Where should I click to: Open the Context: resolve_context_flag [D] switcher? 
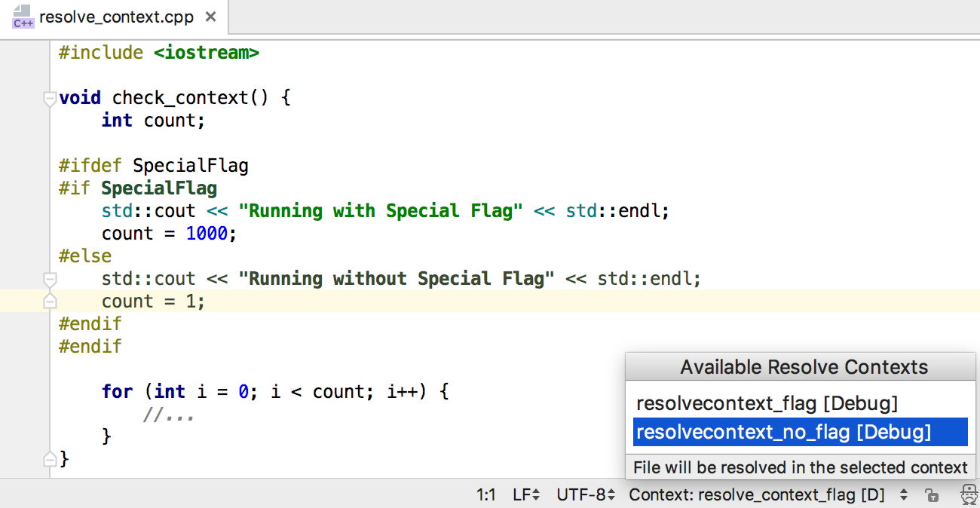point(768,495)
